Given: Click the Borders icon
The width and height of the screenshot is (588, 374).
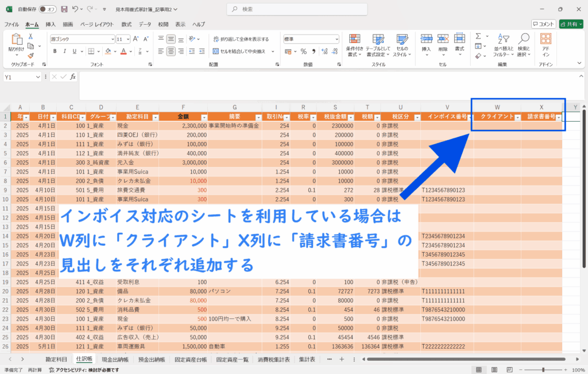Looking at the screenshot, I should coord(91,51).
